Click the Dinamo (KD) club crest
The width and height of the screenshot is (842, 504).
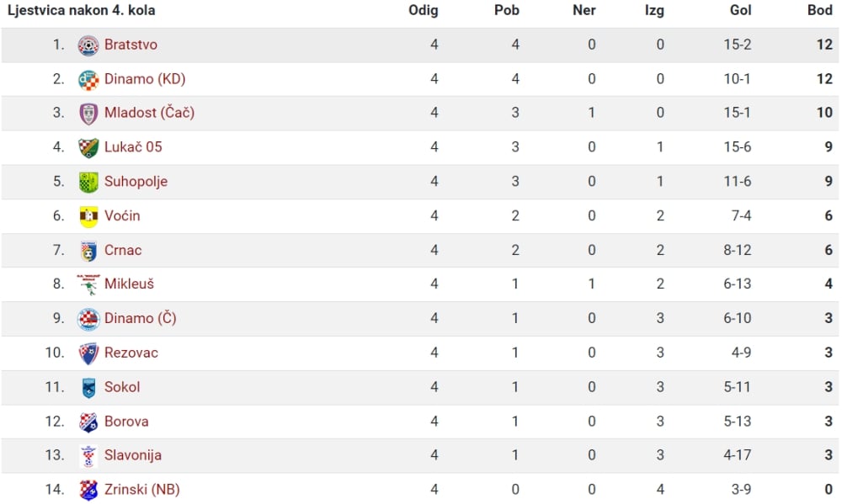click(88, 79)
